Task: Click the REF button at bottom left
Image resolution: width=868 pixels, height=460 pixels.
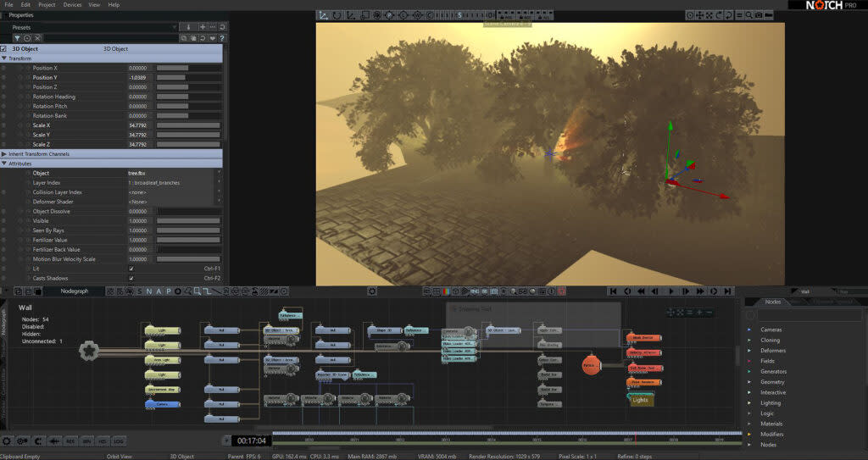Action: point(71,441)
